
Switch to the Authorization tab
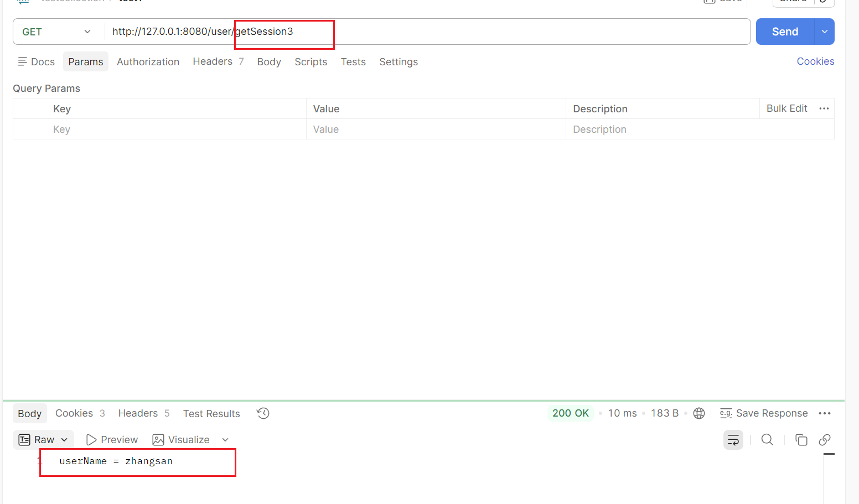(x=148, y=61)
